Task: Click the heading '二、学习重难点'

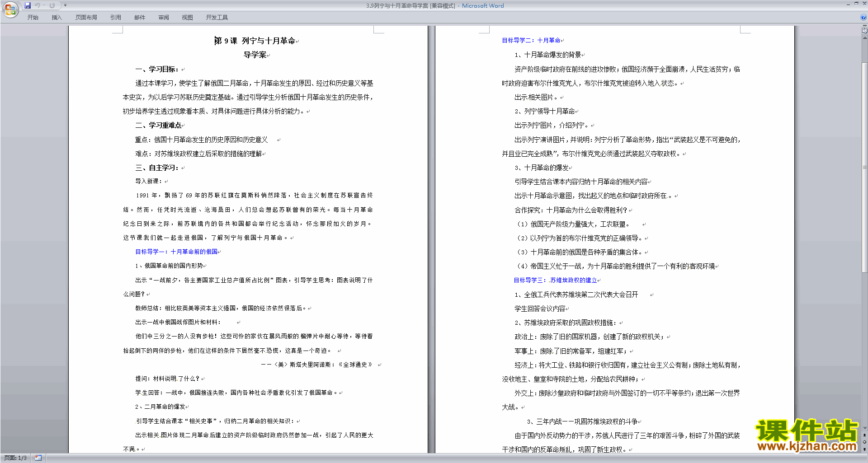Action: (x=158, y=125)
